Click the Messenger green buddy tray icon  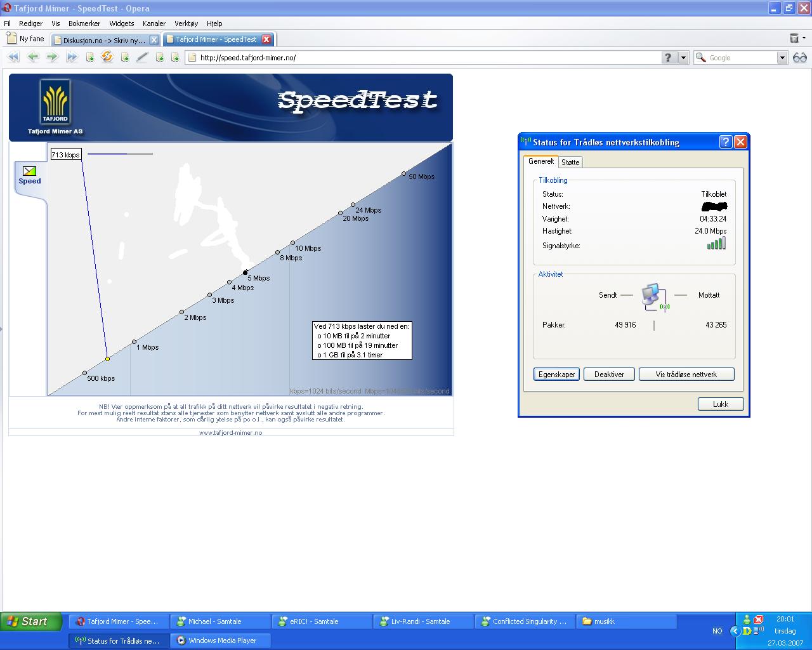[x=747, y=620]
